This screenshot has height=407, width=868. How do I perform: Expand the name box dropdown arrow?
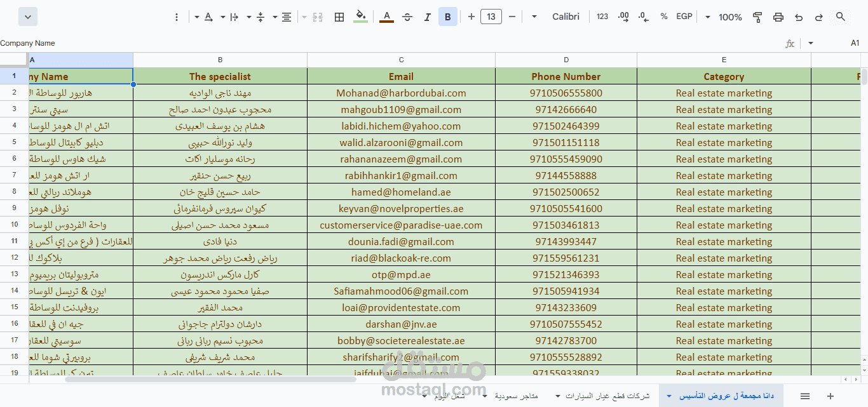tap(810, 44)
